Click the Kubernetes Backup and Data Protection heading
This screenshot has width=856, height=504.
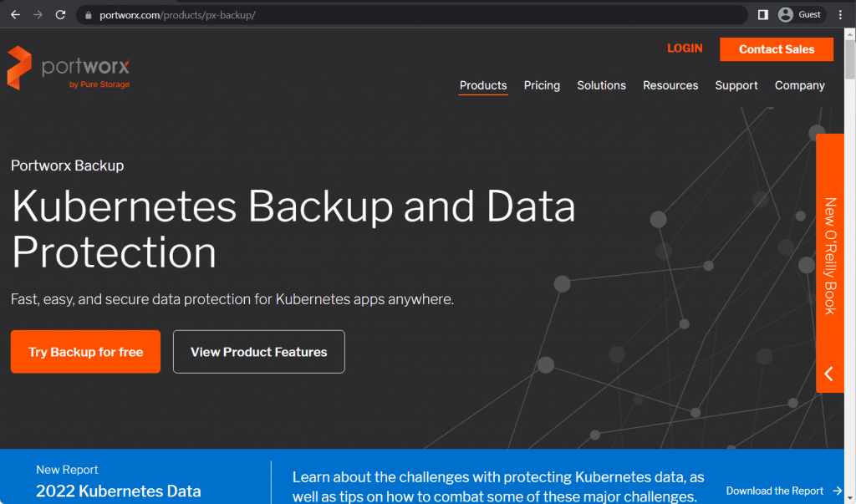tap(293, 229)
